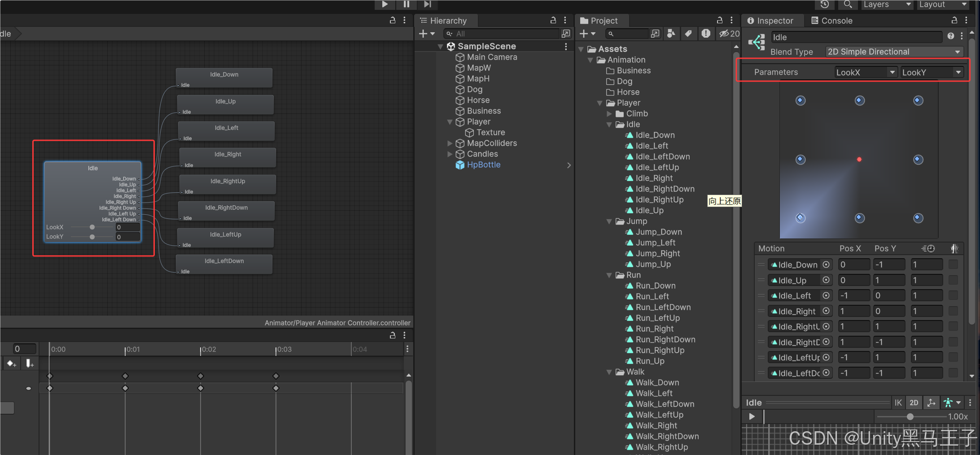
Task: Click the Step frame button
Action: (427, 4)
